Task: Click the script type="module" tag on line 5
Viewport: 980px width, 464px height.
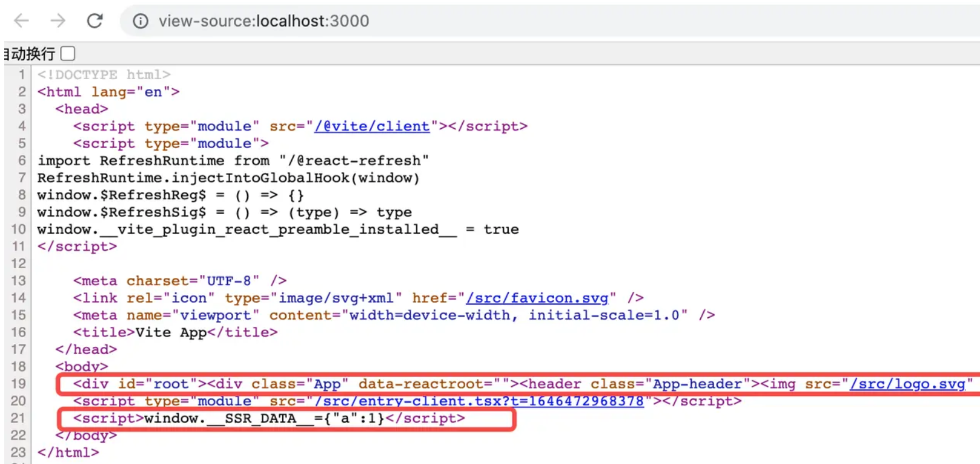Action: pyautogui.click(x=171, y=144)
